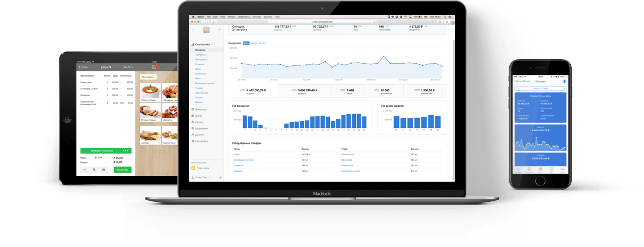Open the date range dropdown on the phone

[x=541, y=89]
